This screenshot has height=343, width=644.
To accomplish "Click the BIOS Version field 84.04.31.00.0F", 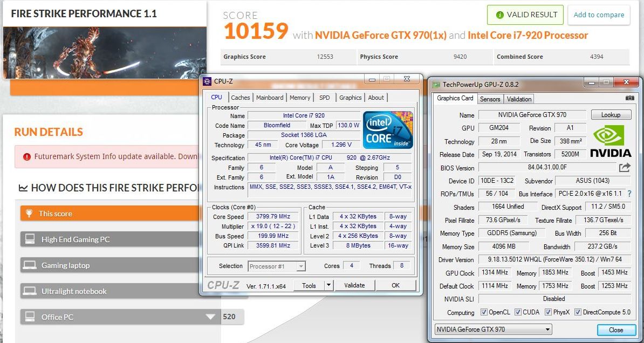I will click(547, 167).
